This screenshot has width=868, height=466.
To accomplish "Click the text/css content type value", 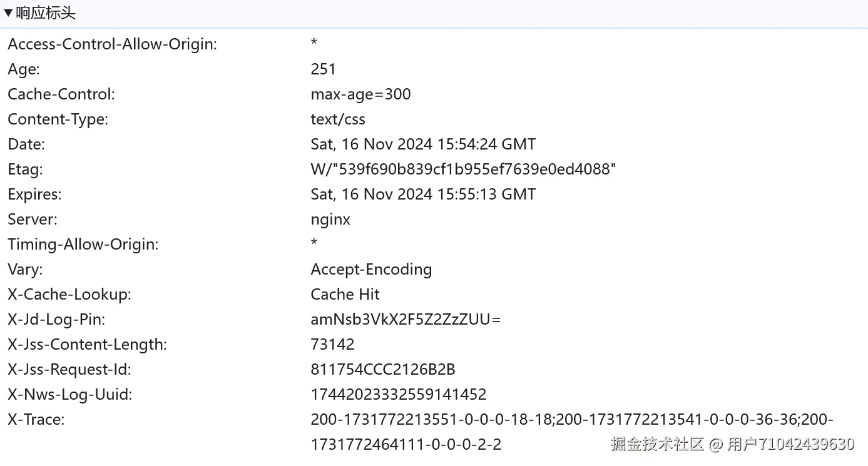I will (338, 119).
